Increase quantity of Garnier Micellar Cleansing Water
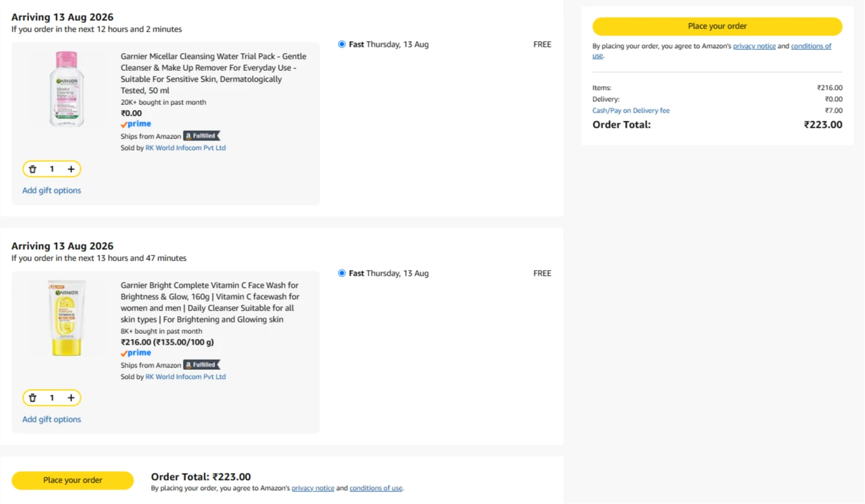 [x=71, y=169]
